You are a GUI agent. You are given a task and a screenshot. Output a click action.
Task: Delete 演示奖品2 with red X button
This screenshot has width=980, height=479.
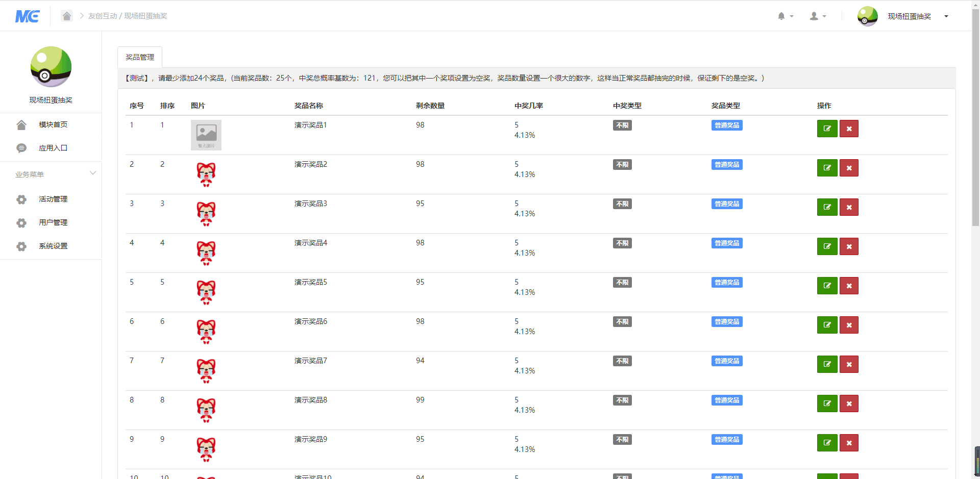point(849,168)
